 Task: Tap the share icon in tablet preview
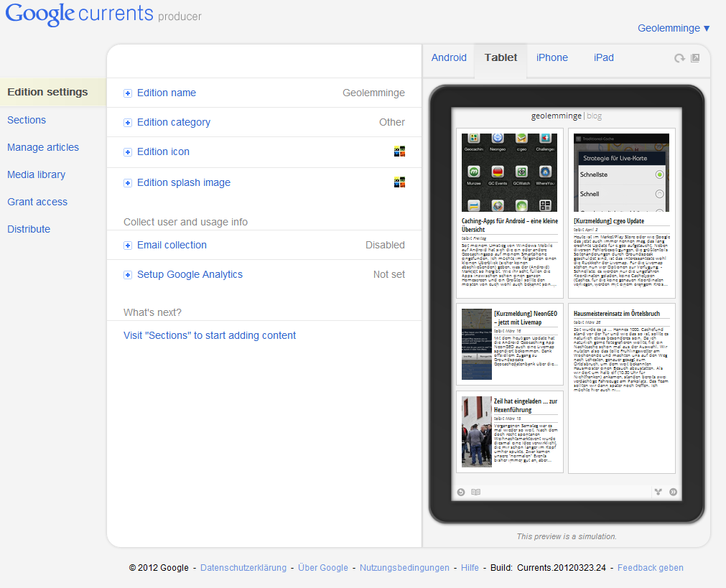coord(658,493)
